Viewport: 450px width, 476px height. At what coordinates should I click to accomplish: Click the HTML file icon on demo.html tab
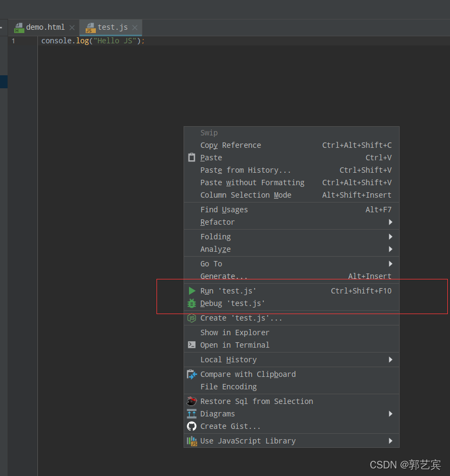point(19,28)
